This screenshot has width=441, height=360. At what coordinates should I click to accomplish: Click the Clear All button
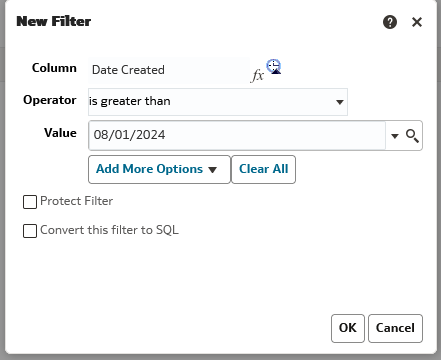[263, 169]
